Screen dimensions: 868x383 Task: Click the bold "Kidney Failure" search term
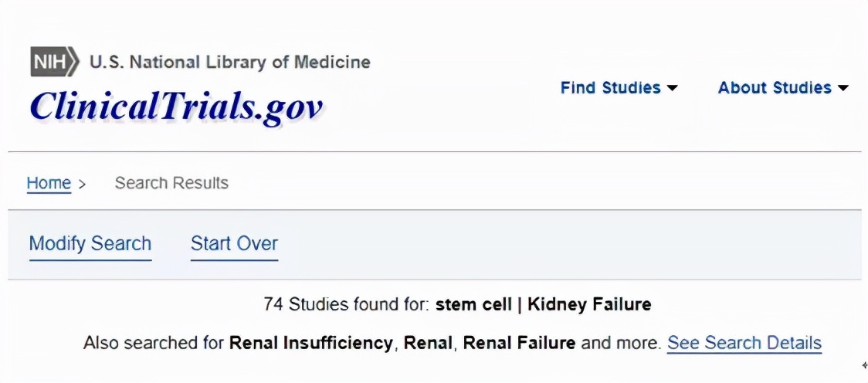589,304
